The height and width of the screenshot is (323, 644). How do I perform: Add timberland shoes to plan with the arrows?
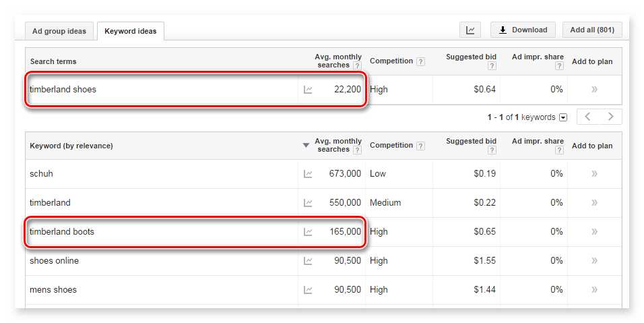[x=594, y=90]
